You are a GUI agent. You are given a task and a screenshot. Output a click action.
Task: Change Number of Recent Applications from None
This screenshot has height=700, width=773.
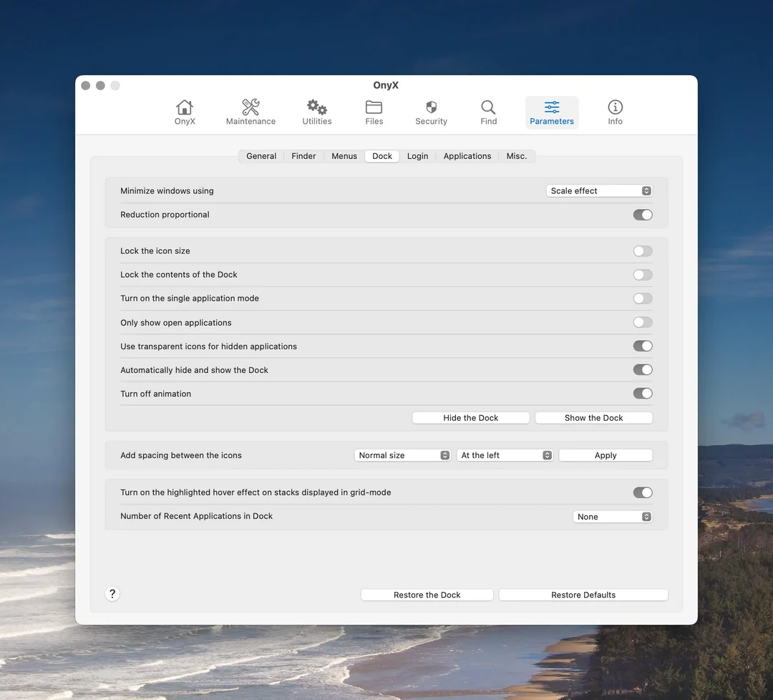point(612,516)
